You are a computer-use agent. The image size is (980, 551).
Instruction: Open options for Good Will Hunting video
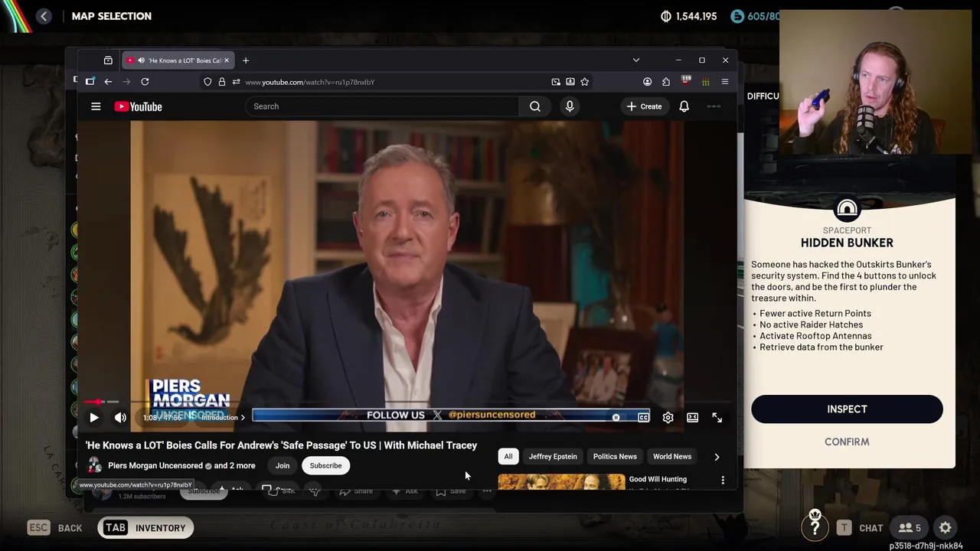pos(723,481)
